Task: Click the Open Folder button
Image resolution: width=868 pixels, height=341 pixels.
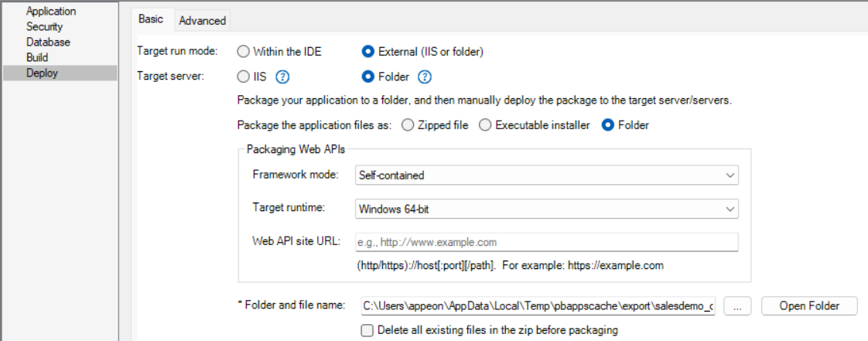Action: tap(809, 305)
